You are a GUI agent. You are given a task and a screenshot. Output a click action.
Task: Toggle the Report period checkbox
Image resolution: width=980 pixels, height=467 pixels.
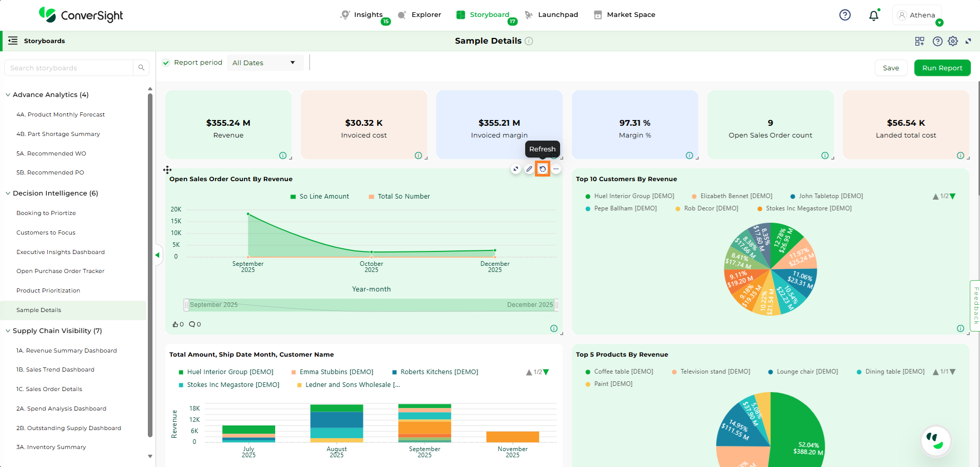tap(166, 63)
